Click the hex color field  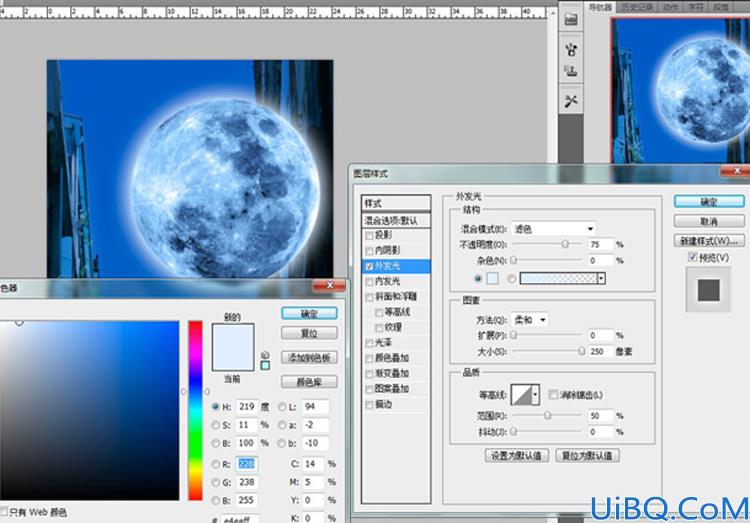pyautogui.click(x=240, y=519)
